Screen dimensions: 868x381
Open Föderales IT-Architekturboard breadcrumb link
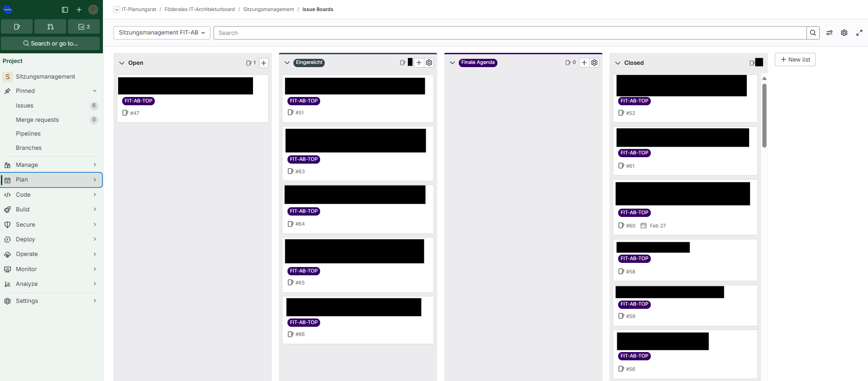pos(199,9)
